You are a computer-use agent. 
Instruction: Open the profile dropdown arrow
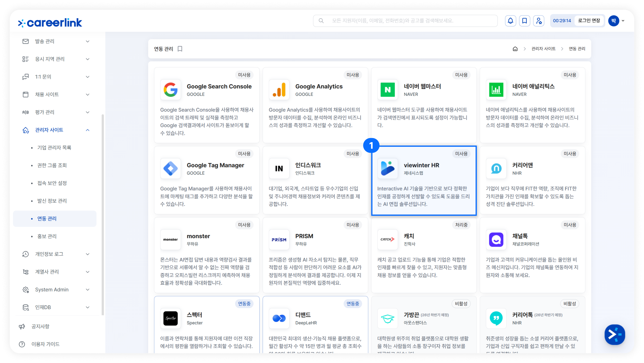(623, 21)
